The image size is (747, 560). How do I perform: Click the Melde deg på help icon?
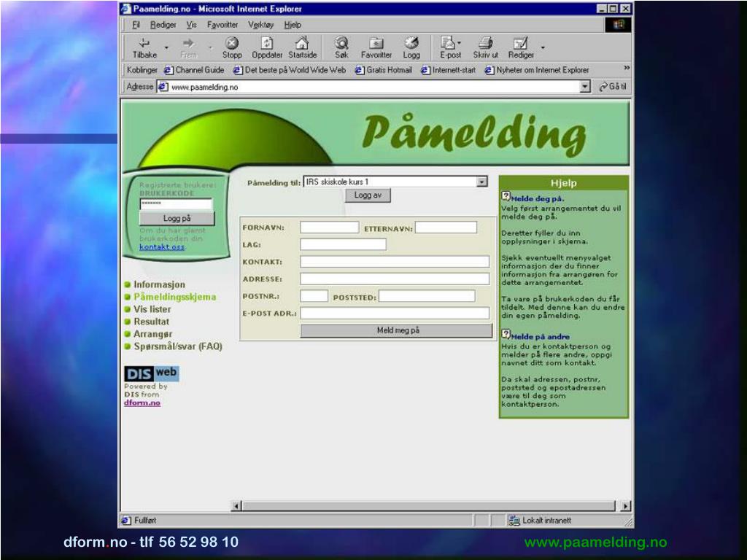tap(506, 196)
